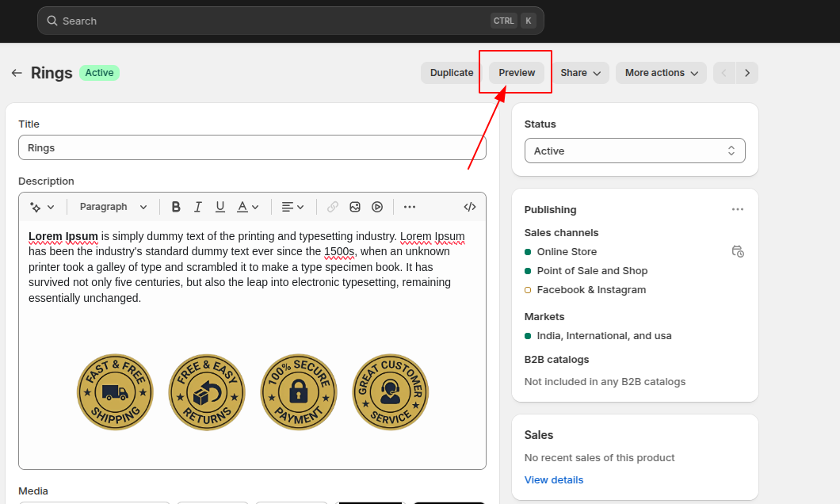Switch to HTML code view
Image resolution: width=840 pixels, height=504 pixels.
470,207
